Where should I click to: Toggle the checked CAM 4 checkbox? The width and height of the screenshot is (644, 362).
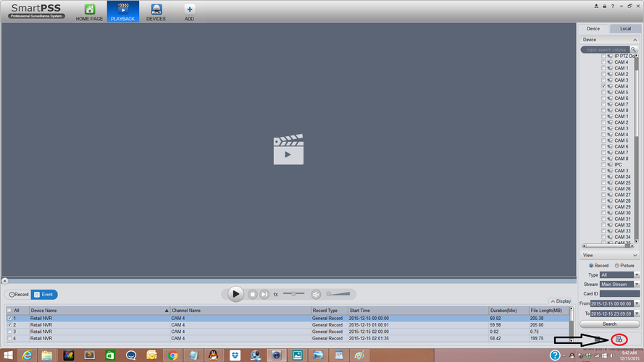pyautogui.click(x=603, y=86)
